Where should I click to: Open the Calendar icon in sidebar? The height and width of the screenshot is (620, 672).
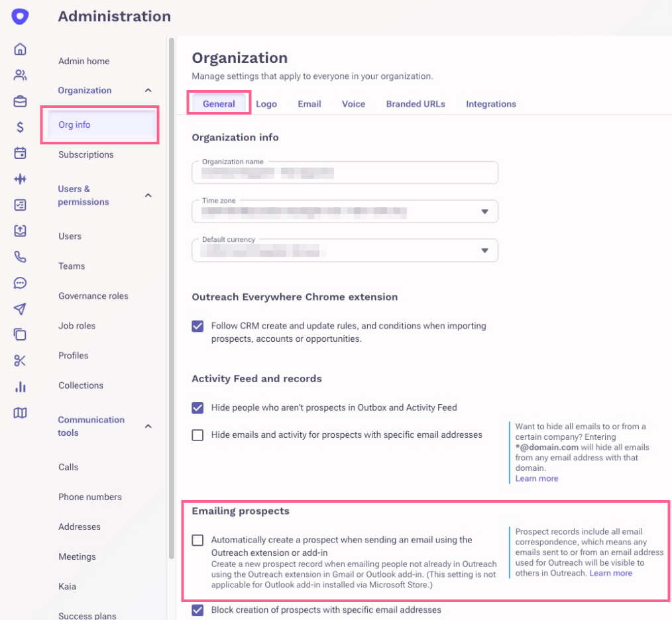point(20,153)
